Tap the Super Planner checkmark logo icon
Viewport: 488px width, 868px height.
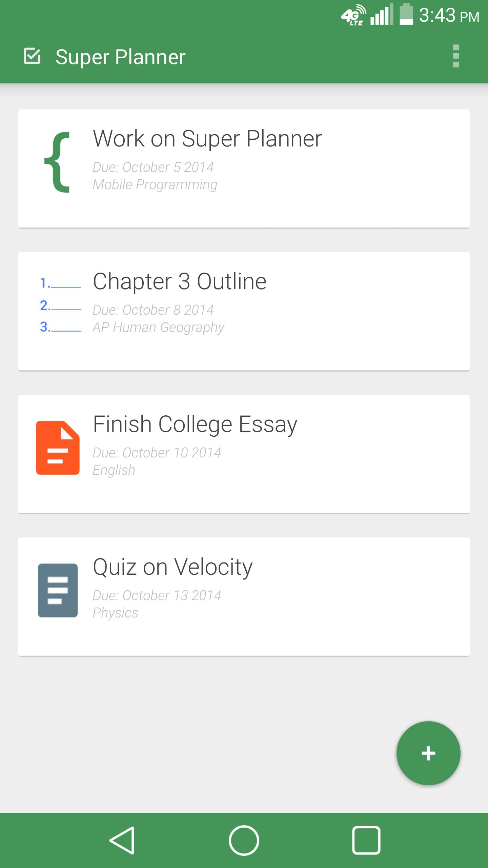click(x=32, y=56)
